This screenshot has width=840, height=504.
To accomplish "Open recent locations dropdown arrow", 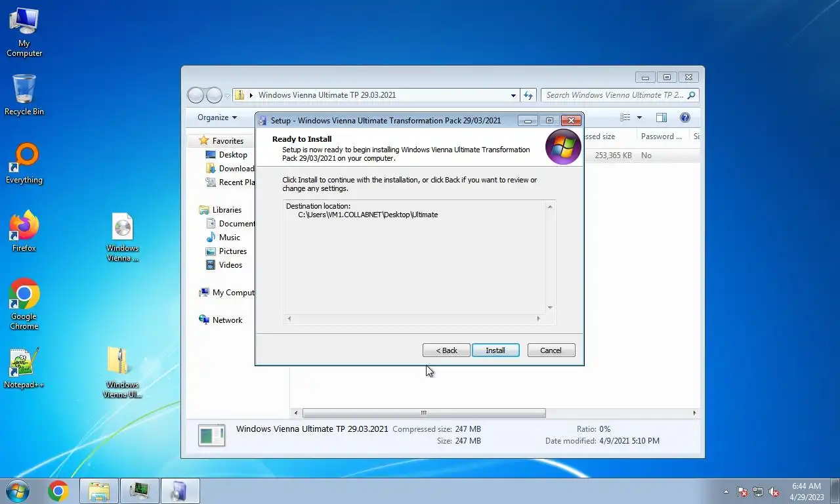I will tap(228, 96).
